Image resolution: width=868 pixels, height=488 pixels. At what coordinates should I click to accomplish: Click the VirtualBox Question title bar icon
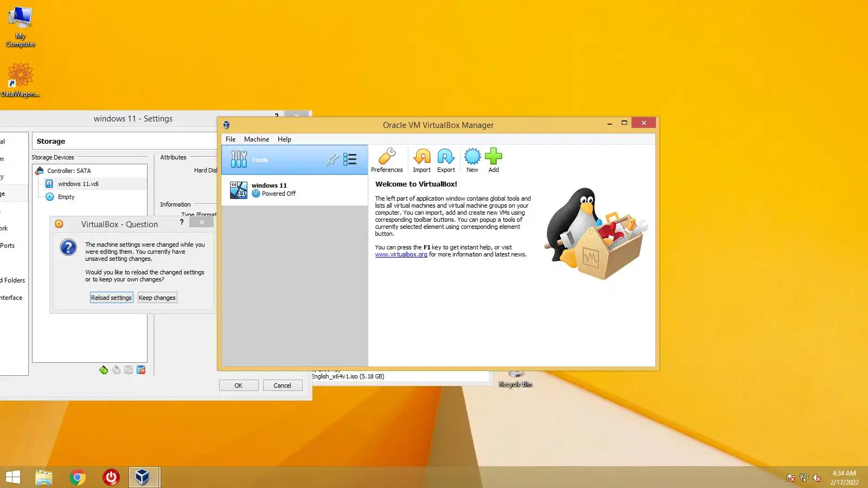point(59,224)
